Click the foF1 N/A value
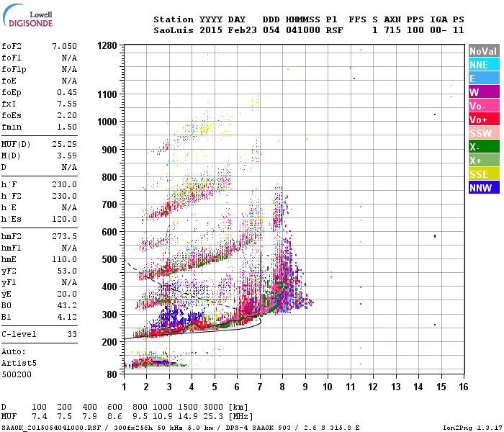The width and height of the screenshot is (504, 432). click(69, 58)
